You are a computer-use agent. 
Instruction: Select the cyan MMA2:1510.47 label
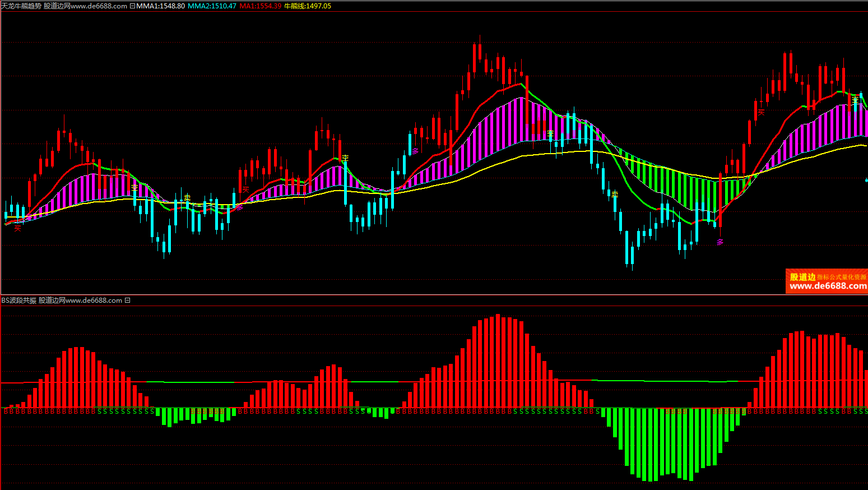(x=212, y=6)
